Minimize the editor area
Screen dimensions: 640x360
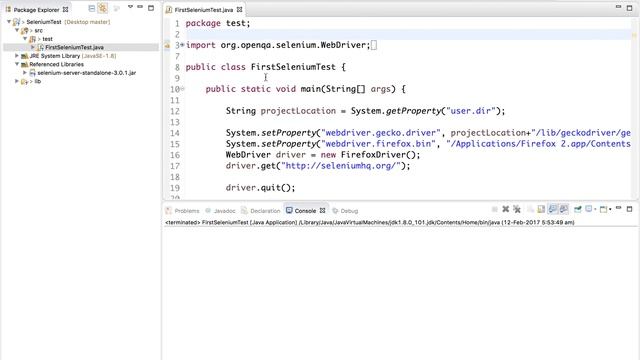pos(618,7)
